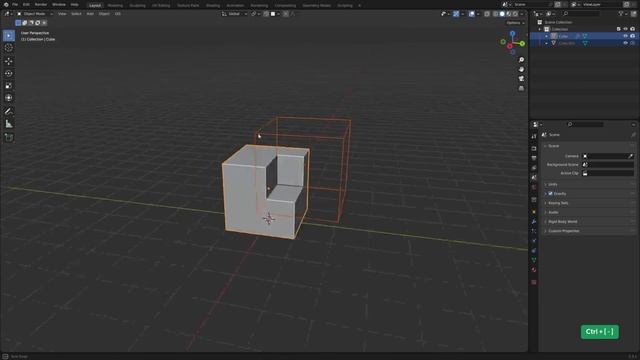The image size is (640, 360).
Task: Open the Object properties orange tab icon
Action: click(x=534, y=212)
